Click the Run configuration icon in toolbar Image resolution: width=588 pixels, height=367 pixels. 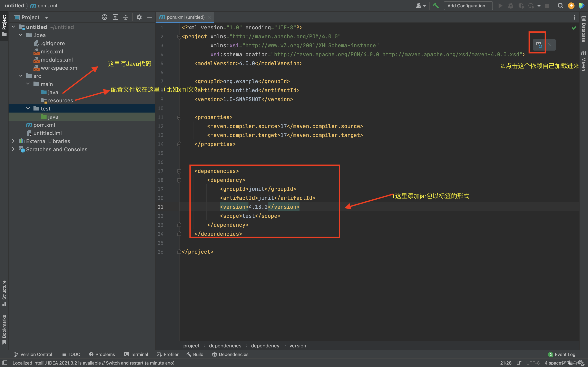pos(500,6)
